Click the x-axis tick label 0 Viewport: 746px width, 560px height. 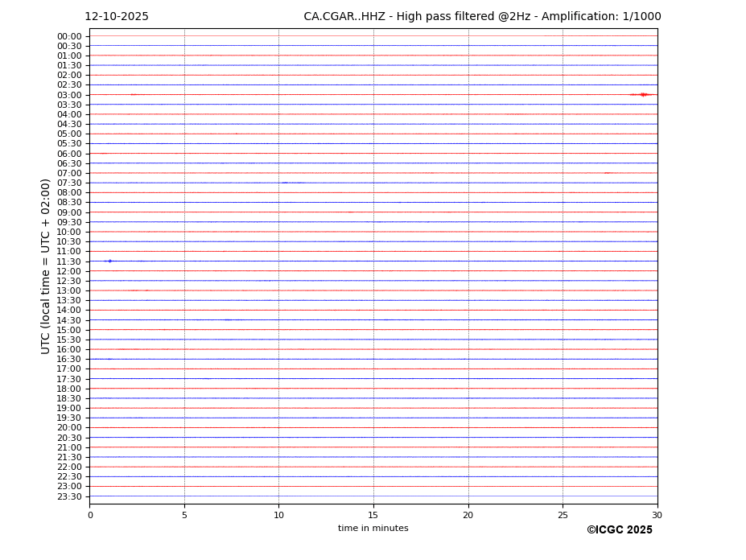90,515
